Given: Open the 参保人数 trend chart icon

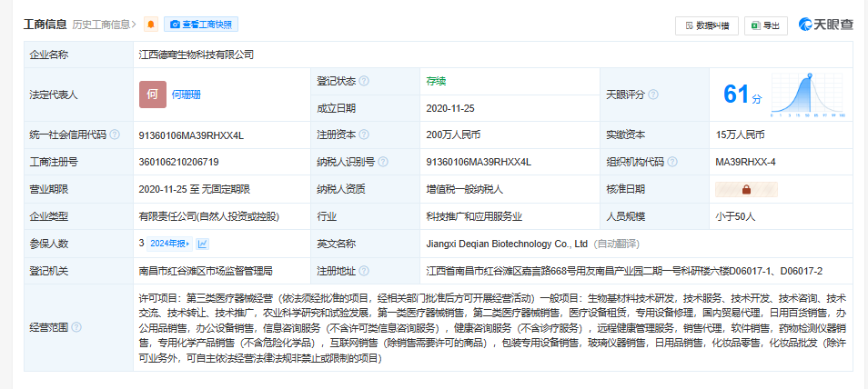Looking at the screenshot, I should pos(202,244).
